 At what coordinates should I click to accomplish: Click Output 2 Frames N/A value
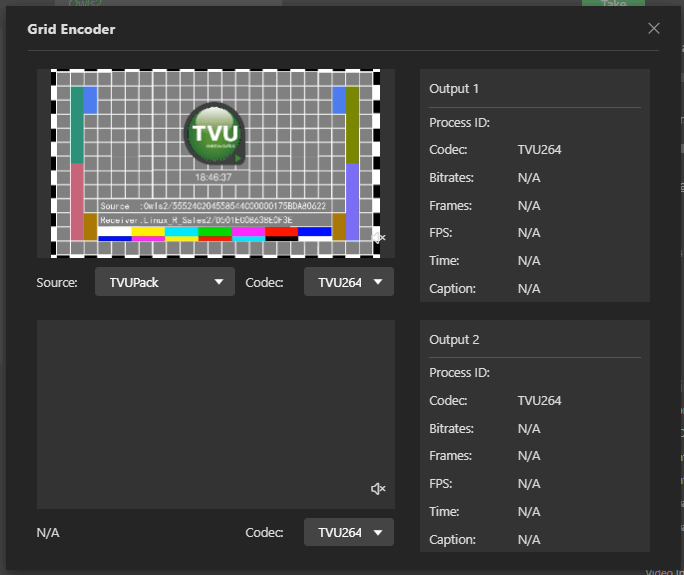click(x=529, y=455)
